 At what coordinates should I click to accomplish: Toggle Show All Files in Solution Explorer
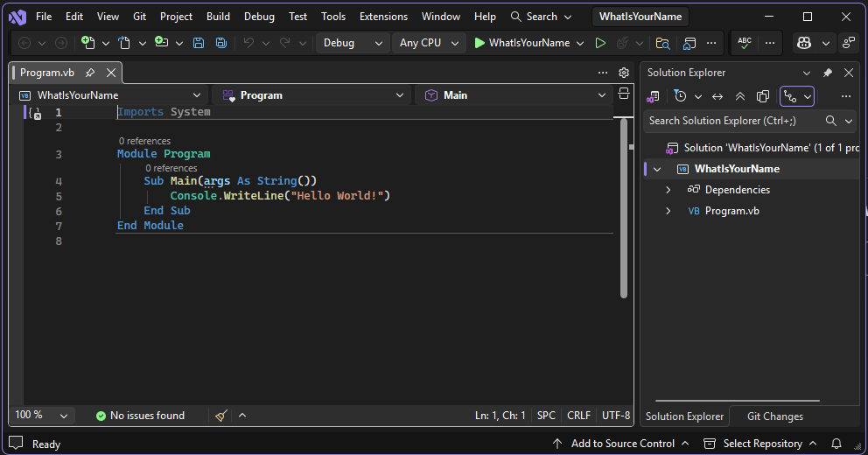click(763, 96)
